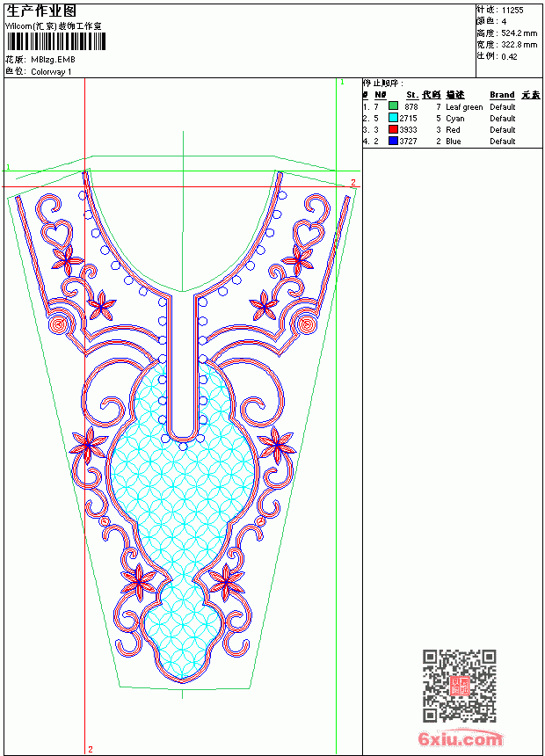Click the barcode under the studio name
The height and width of the screenshot is (756, 545).
[x=55, y=42]
